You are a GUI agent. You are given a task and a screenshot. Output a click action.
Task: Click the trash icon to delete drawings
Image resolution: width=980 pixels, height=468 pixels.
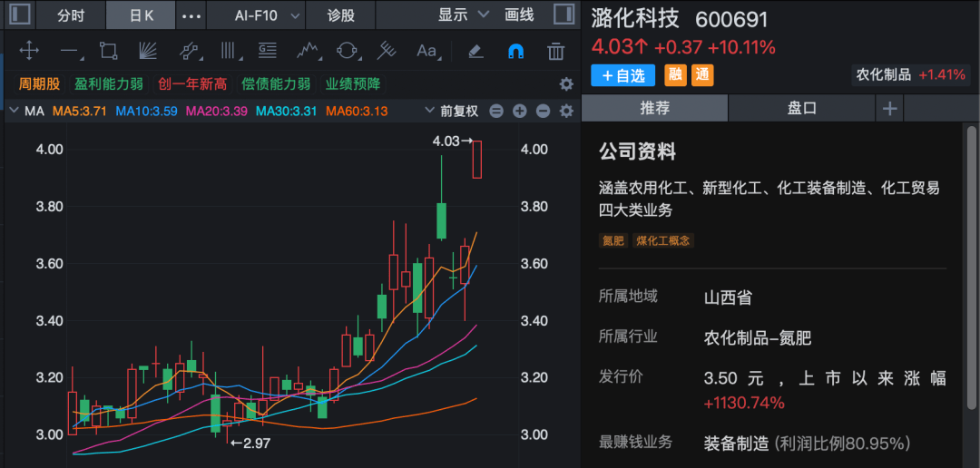[x=555, y=51]
